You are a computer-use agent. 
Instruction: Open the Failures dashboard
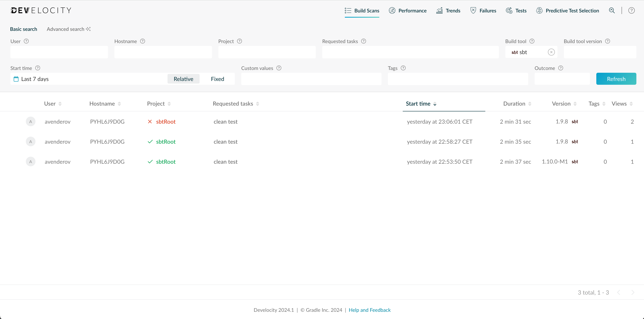pyautogui.click(x=483, y=10)
